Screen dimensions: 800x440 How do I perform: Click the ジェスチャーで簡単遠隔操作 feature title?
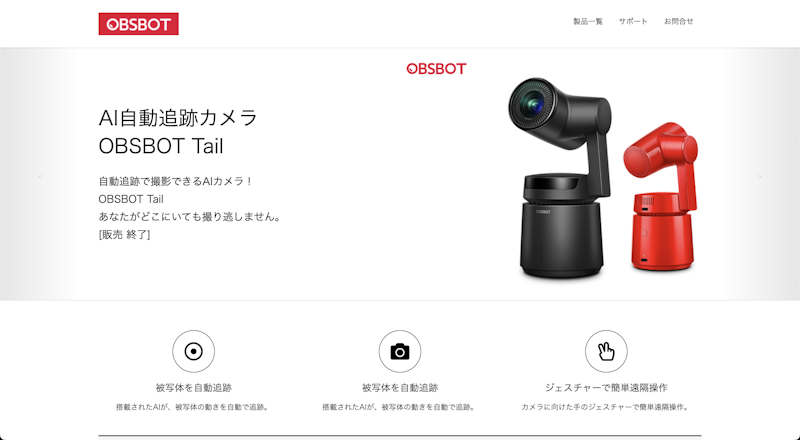coord(606,388)
